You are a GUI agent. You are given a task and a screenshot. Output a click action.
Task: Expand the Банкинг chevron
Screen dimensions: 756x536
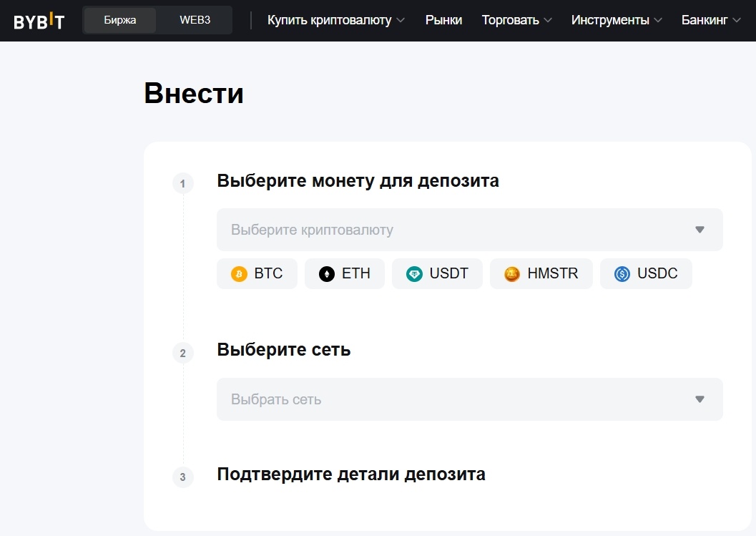point(737,20)
